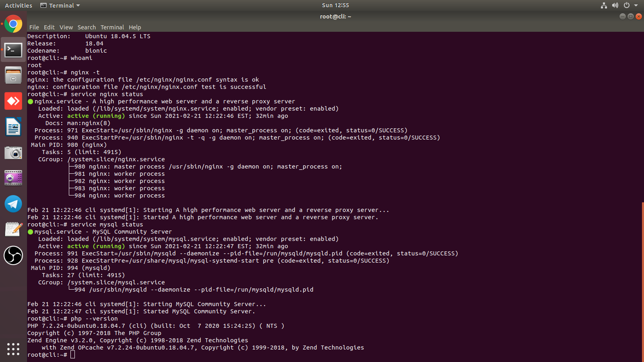Close the root@cli terminal window
The image size is (644, 362).
coord(639,16)
